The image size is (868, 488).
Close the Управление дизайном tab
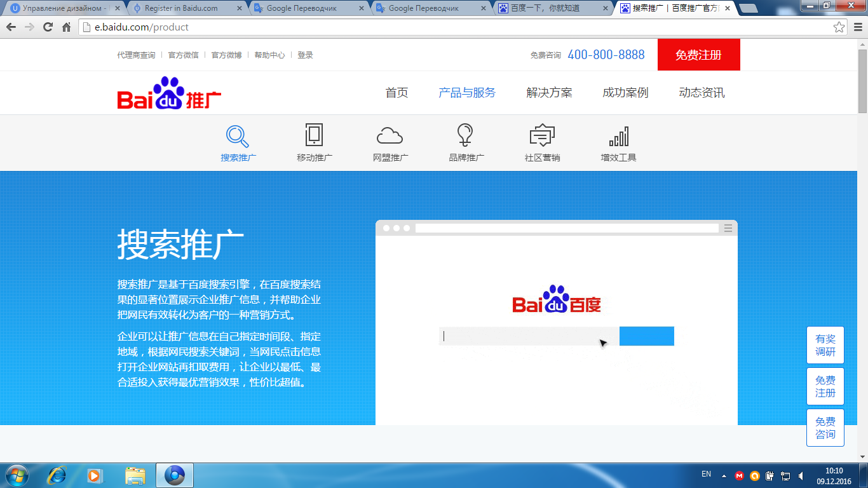[x=117, y=8]
